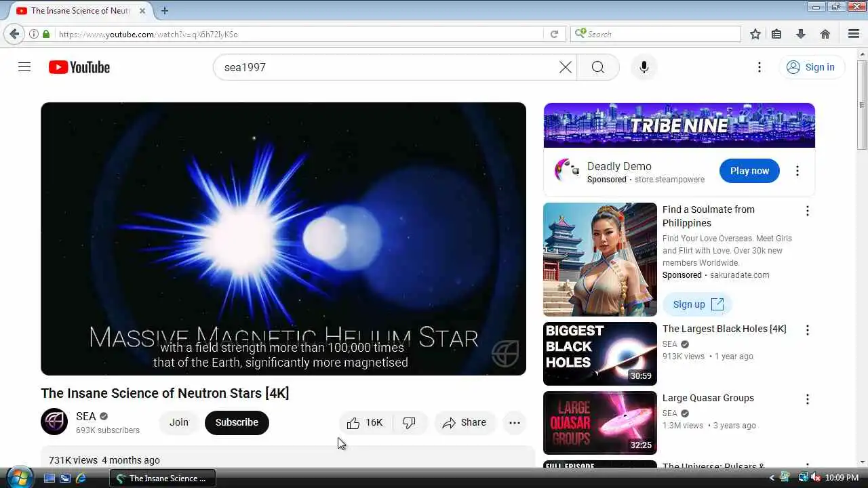This screenshot has height=488, width=868.
Task: Join the SEA channel membership
Action: (179, 422)
